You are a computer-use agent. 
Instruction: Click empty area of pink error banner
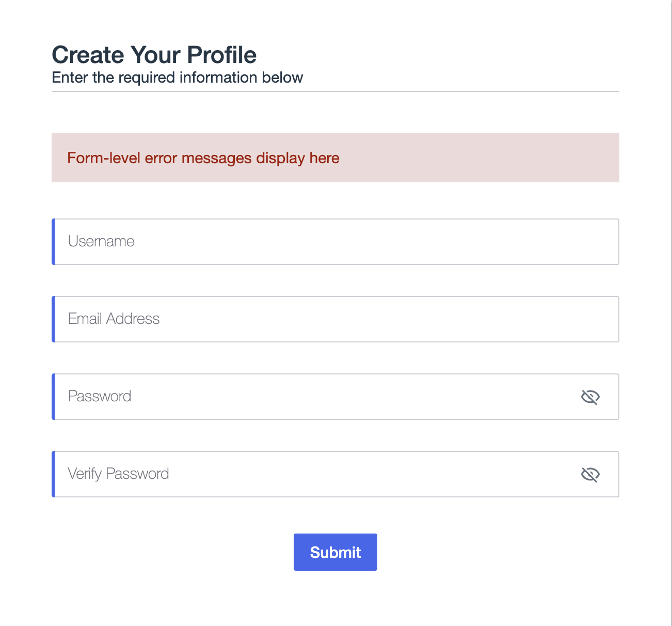coord(480,158)
